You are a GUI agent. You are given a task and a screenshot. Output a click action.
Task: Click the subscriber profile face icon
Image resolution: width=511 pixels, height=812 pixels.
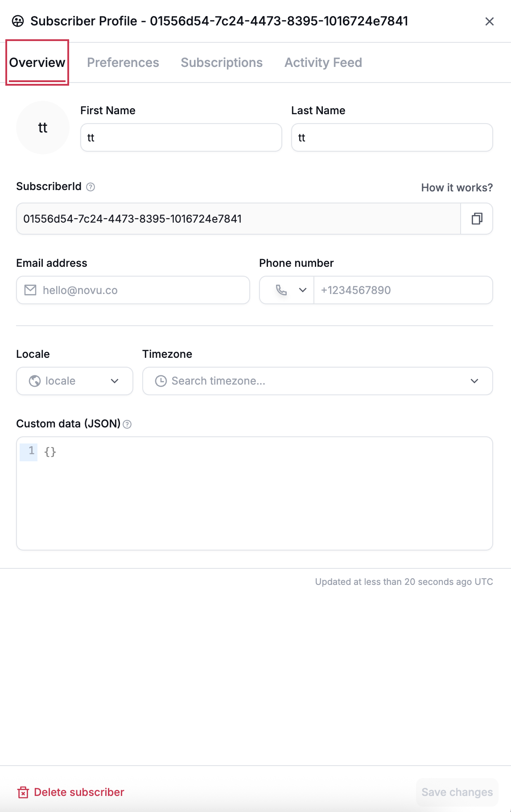click(x=18, y=21)
